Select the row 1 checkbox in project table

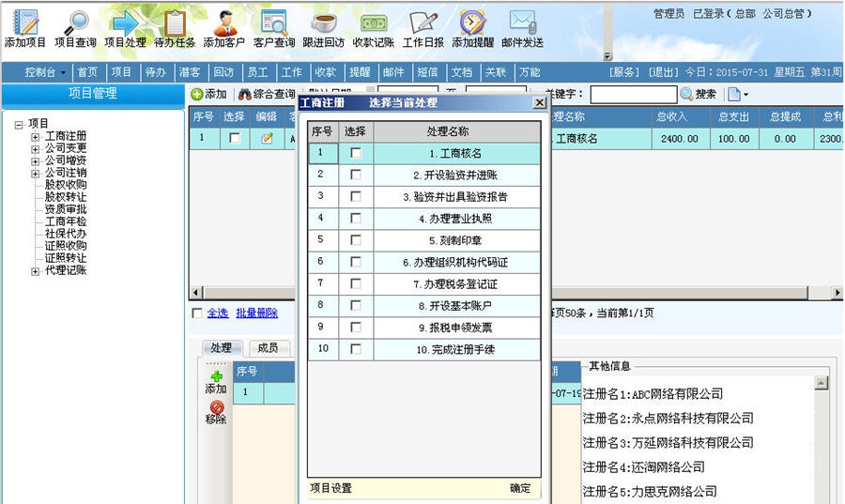[x=235, y=138]
